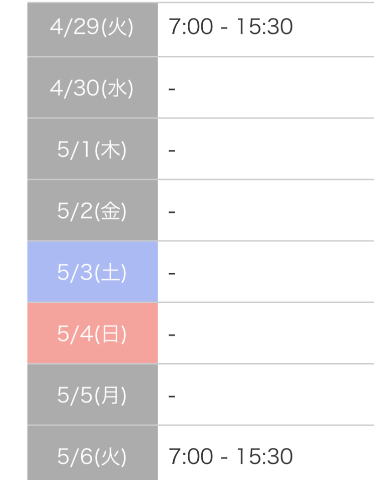
Task: Click the 7:00 - 15:30 hours for 5/6
Action: pyautogui.click(x=231, y=456)
